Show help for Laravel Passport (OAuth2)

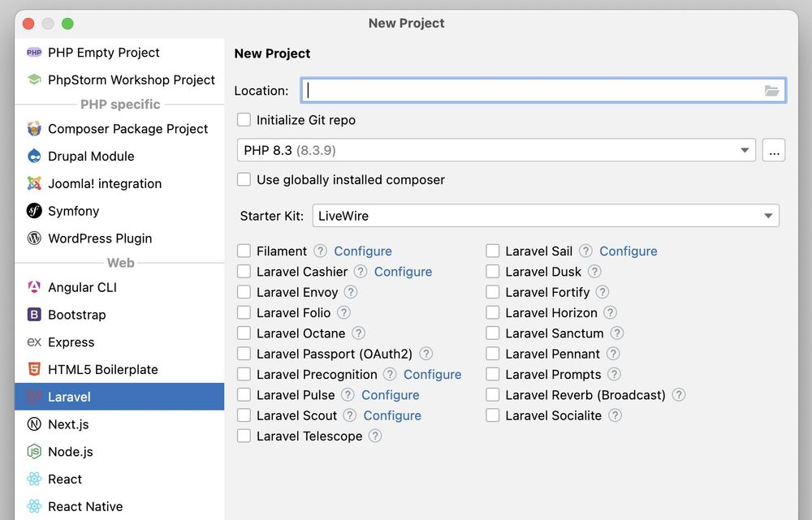tap(425, 354)
